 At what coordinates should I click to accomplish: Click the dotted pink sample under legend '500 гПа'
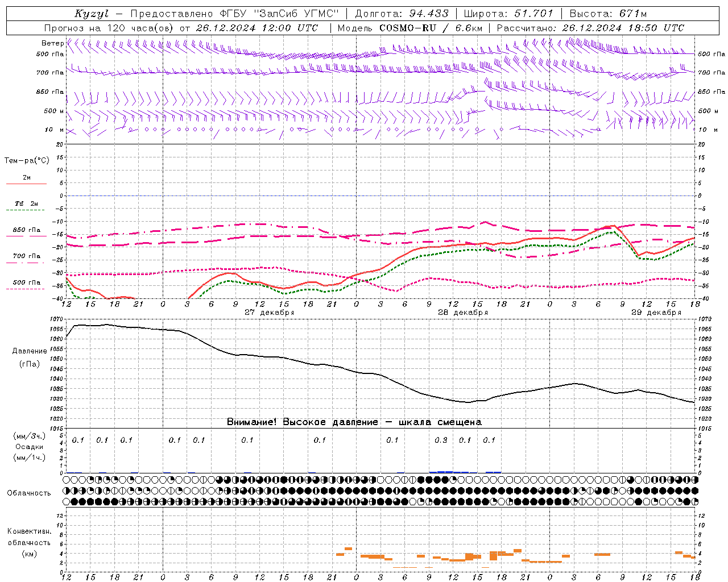(x=25, y=289)
